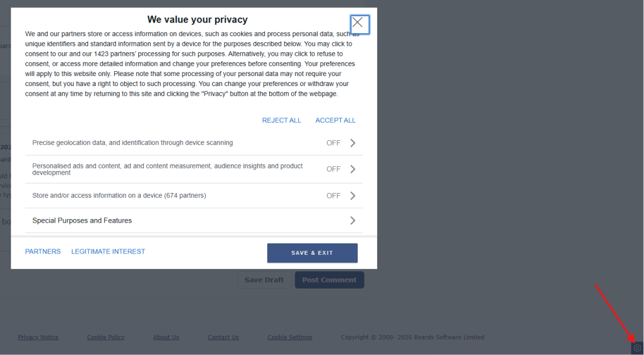This screenshot has height=355, width=644.
Task: Expand Precise geolocation data chevron
Action: click(x=352, y=143)
